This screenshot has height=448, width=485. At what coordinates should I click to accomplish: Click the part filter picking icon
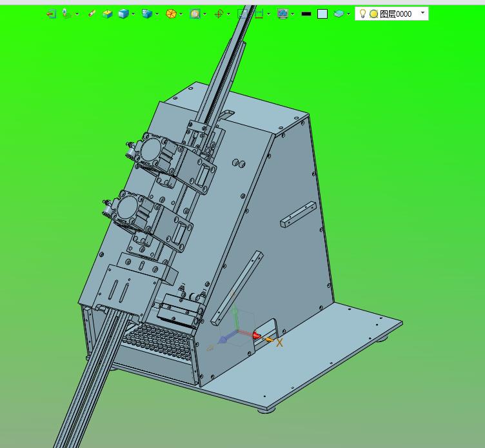pyautogui.click(x=66, y=14)
